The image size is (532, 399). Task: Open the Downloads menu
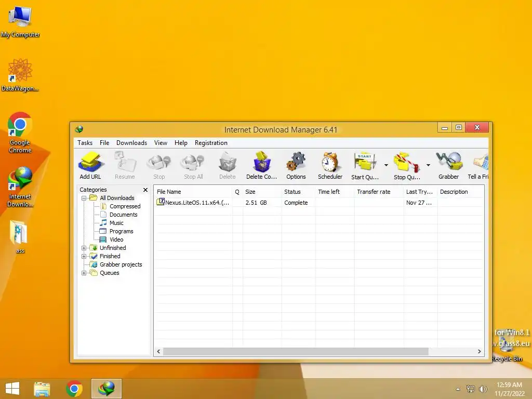[x=131, y=143]
